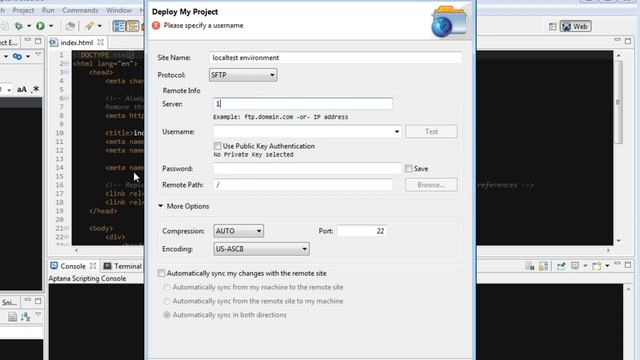Screen dimensions: 640x360
Task: Click into the Remote Path field
Action: (303, 185)
